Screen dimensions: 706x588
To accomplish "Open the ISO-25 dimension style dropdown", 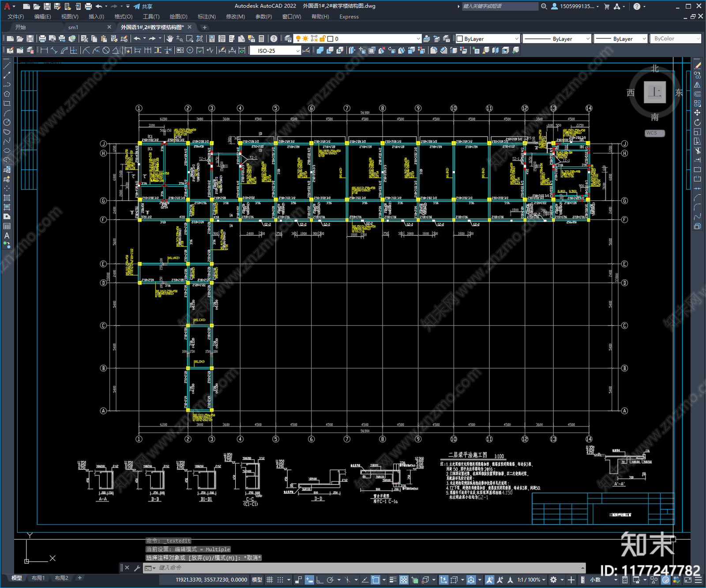I will (x=275, y=51).
